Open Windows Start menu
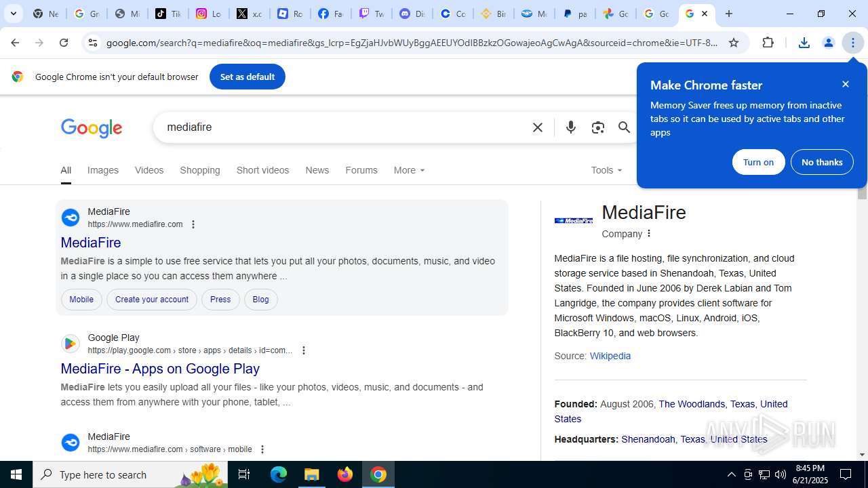The width and height of the screenshot is (868, 488). click(x=16, y=474)
